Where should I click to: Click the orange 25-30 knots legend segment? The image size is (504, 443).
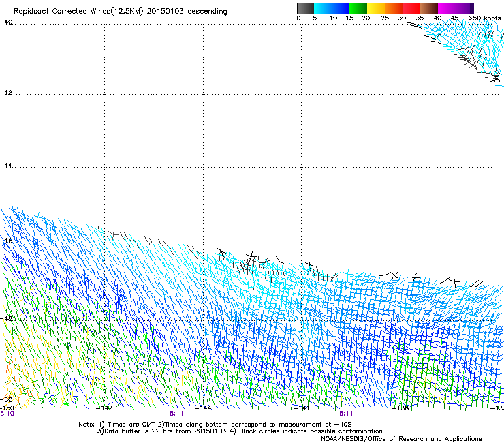tap(394, 8)
